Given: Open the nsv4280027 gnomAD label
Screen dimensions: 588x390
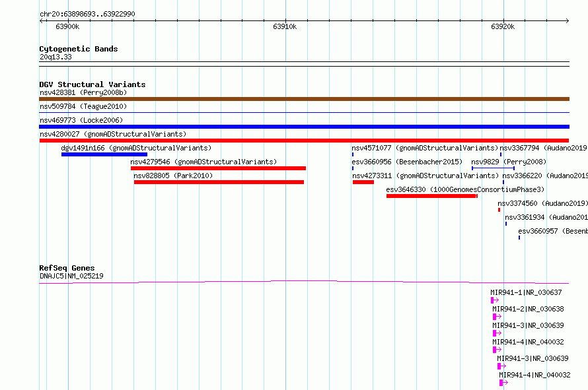Looking at the screenshot, I should pos(113,134).
